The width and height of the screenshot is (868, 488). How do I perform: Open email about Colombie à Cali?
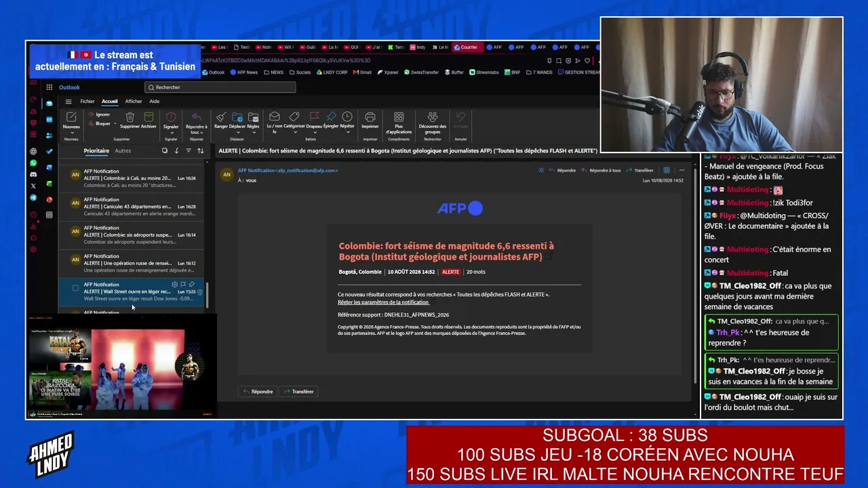tap(132, 178)
